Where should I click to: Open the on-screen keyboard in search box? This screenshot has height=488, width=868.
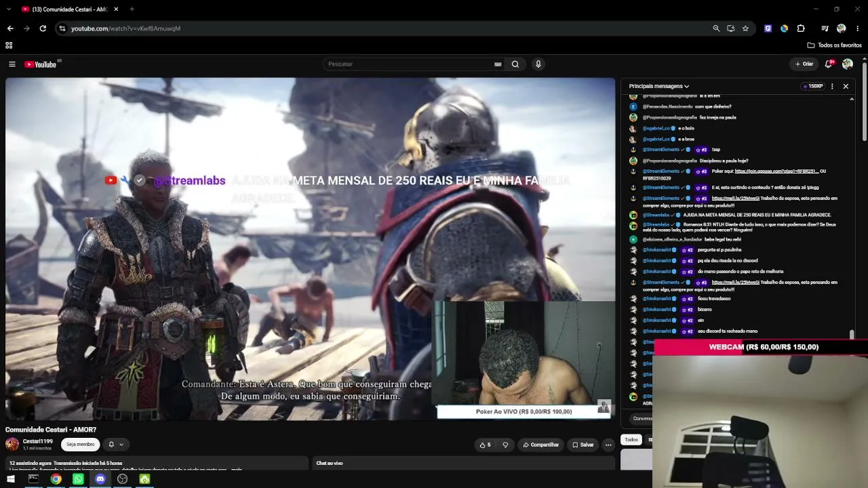click(x=498, y=64)
